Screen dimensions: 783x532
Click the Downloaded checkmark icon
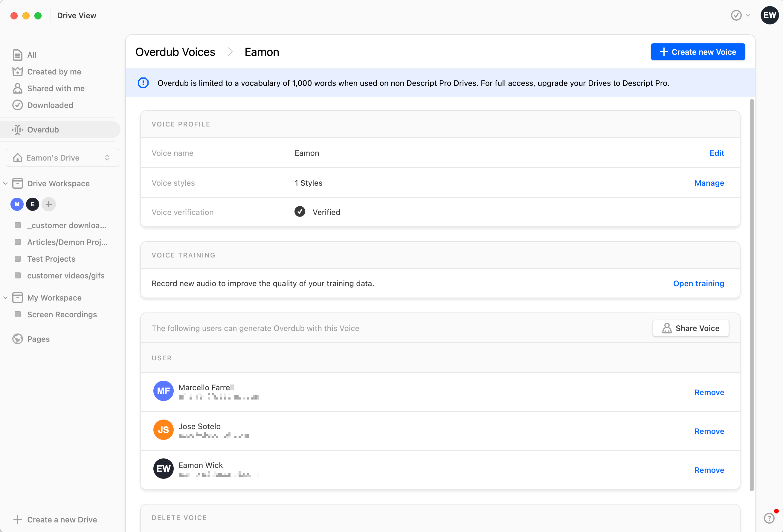(18, 105)
